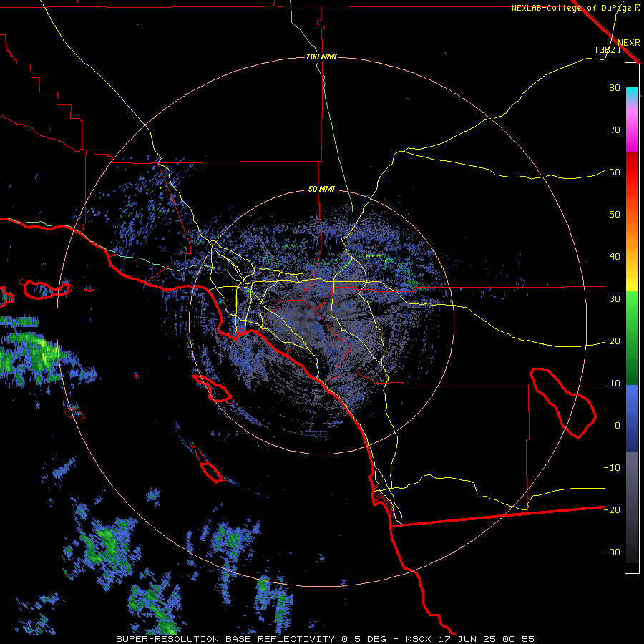Click the "NEXR" label near the legend
This screenshot has width=644, height=644.
click(x=629, y=43)
